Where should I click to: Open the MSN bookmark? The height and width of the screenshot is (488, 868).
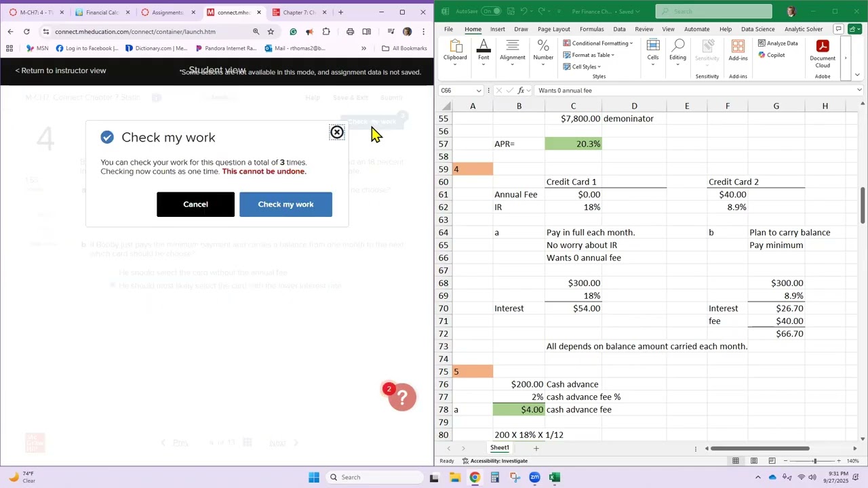pos(37,48)
